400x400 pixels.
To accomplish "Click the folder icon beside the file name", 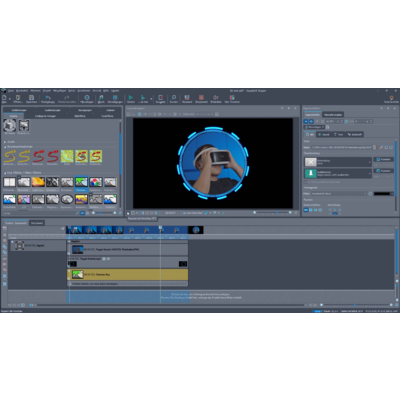I will [375, 147].
